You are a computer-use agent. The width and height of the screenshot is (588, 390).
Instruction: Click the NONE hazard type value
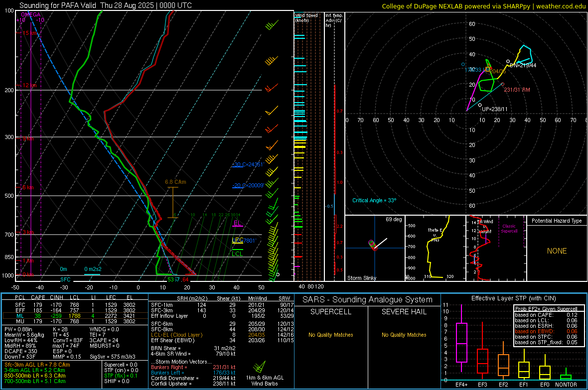(x=557, y=251)
